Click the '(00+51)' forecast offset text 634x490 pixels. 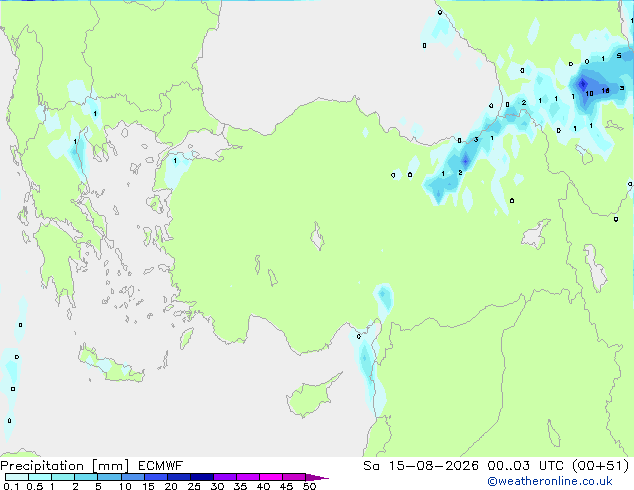[x=602, y=466]
